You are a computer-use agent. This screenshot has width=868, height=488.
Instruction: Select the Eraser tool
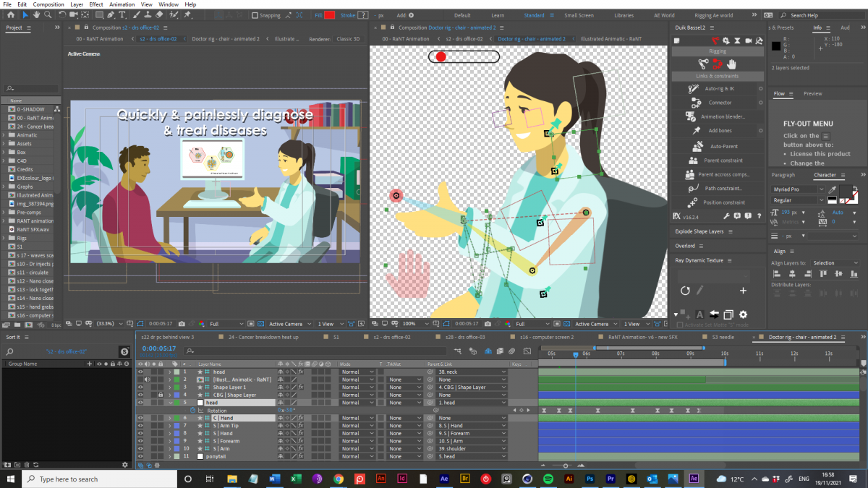(x=159, y=14)
